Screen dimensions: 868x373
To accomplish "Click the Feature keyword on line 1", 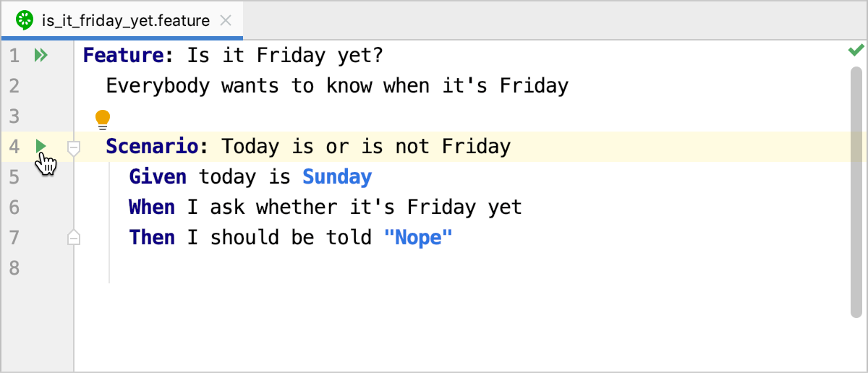I will pyautogui.click(x=123, y=55).
